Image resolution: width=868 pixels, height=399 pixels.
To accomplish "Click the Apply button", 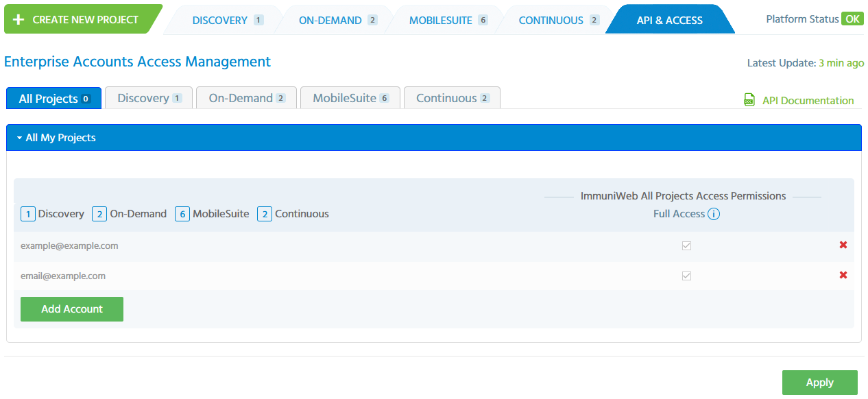I will pyautogui.click(x=819, y=383).
